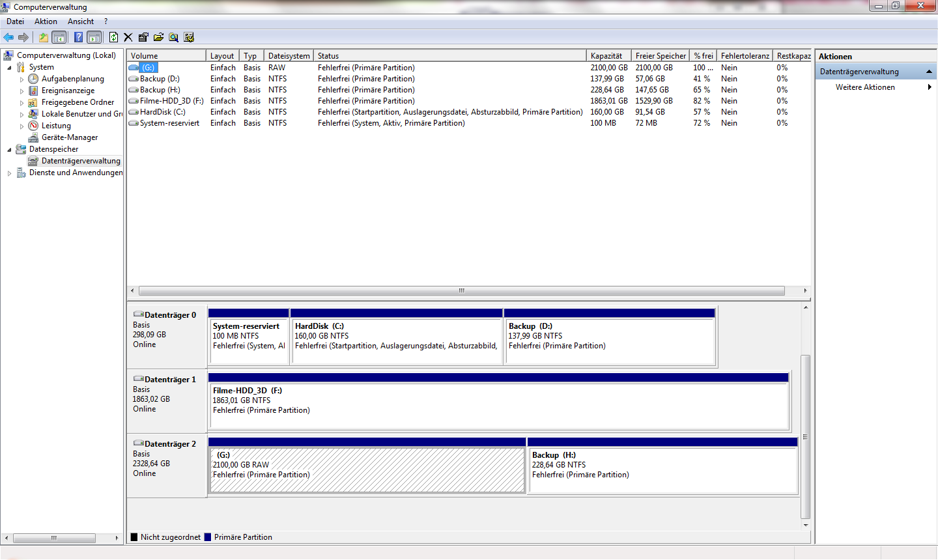This screenshot has height=560, width=938.
Task: Sort by the Volume column header
Action: [167, 56]
